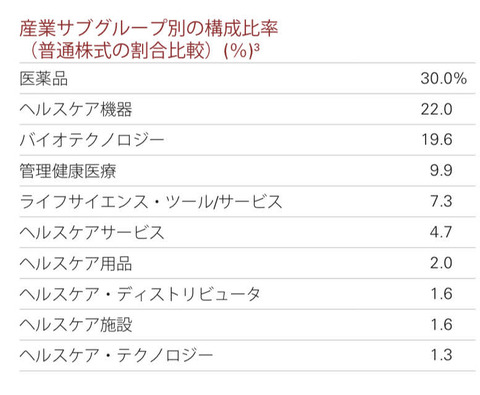Select the ヘルスケアサービス row label
Viewport: 480px width, 395px height.
92,232
